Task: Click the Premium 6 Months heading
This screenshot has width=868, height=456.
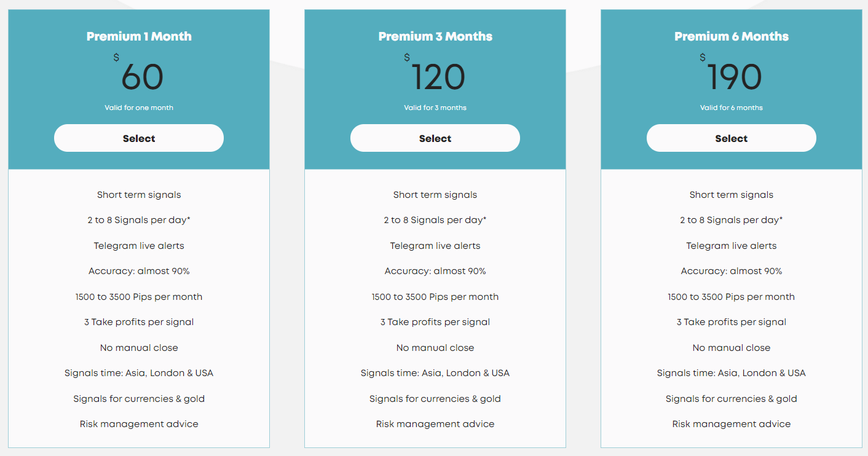Action: (732, 36)
